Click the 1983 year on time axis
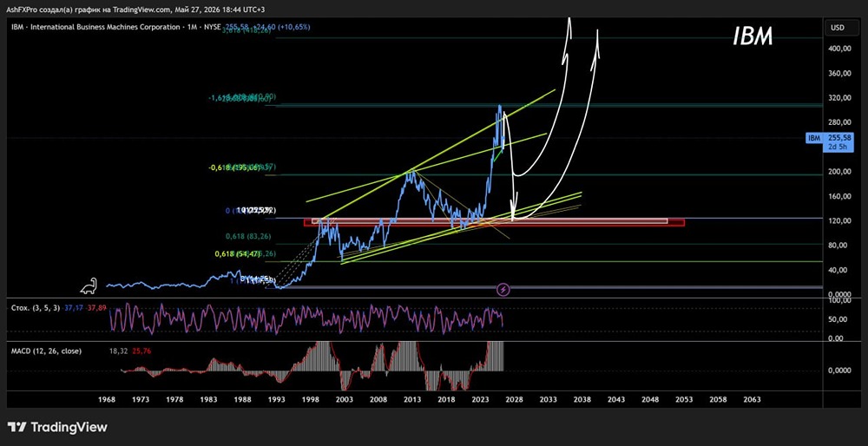Screen dimensions: 868x446 click(x=208, y=399)
